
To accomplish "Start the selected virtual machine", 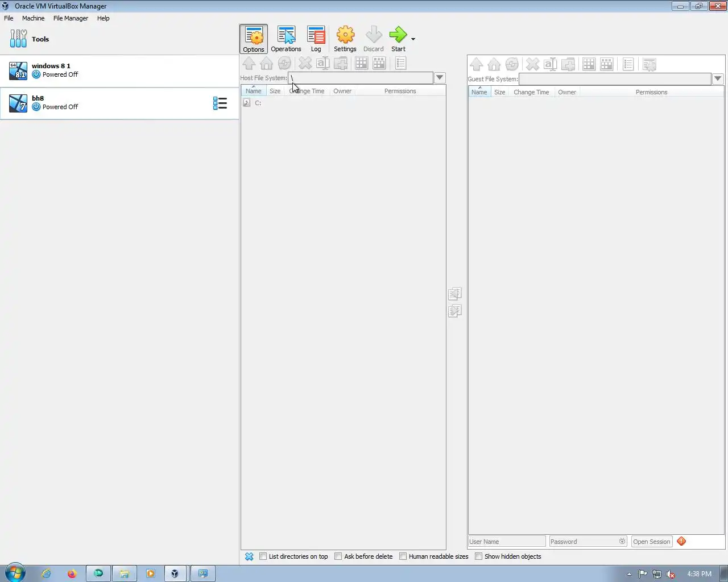I will [398, 39].
